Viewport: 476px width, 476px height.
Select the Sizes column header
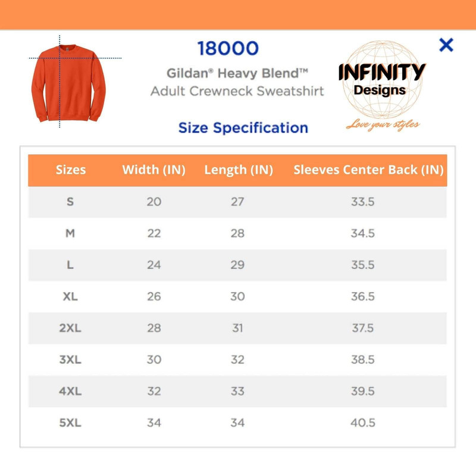click(71, 170)
